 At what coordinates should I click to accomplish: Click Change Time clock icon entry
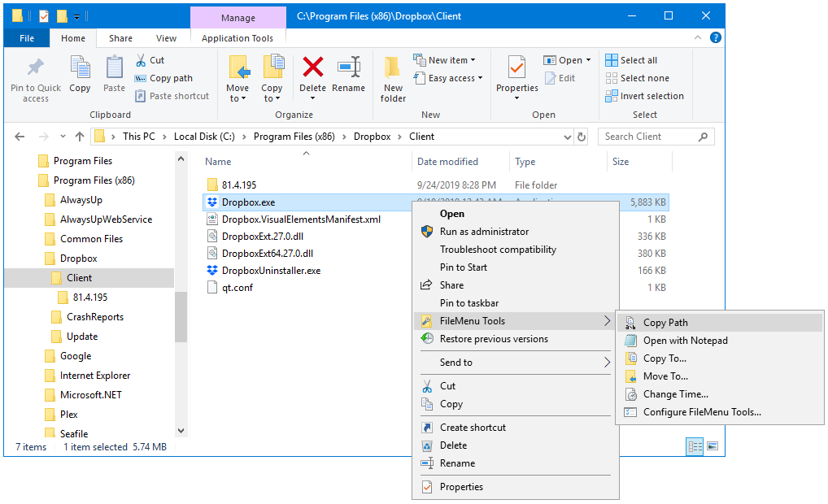click(675, 394)
